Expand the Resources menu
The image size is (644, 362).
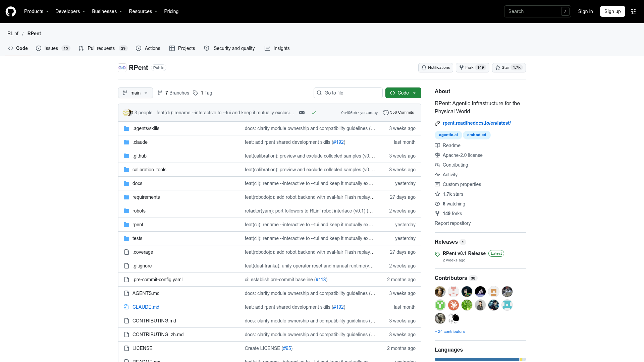click(143, 11)
